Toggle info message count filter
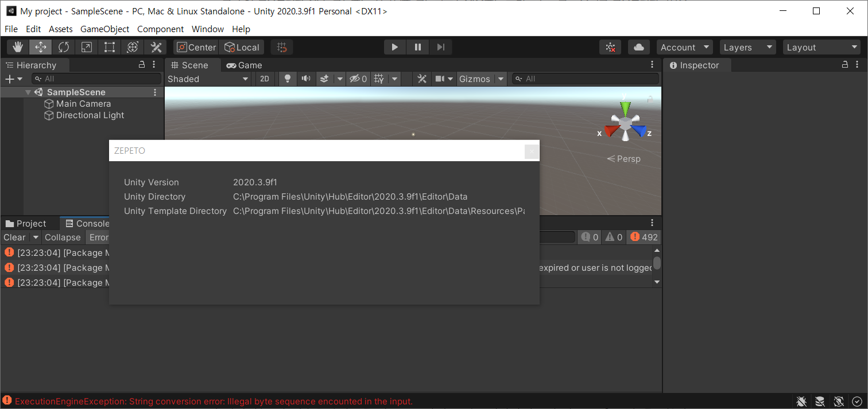This screenshot has width=868, height=409. [x=590, y=237]
